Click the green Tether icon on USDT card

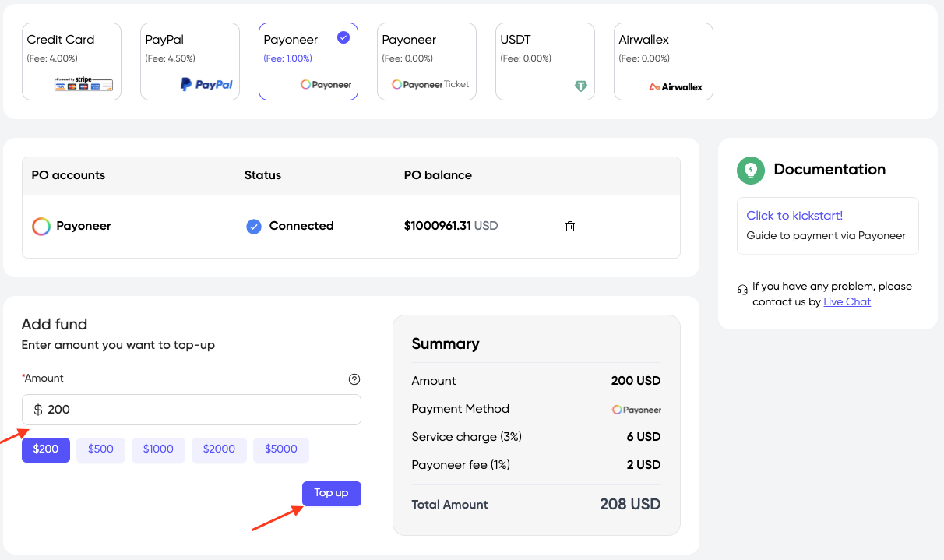click(581, 86)
